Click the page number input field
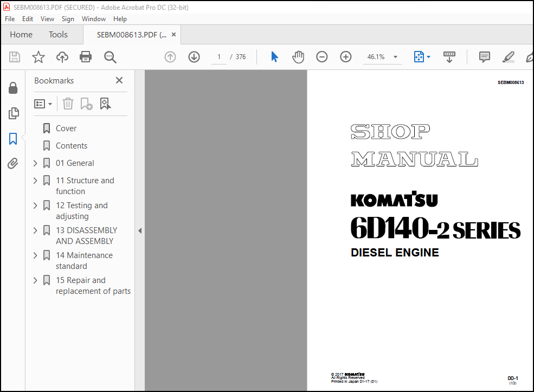534x392 pixels. click(219, 57)
